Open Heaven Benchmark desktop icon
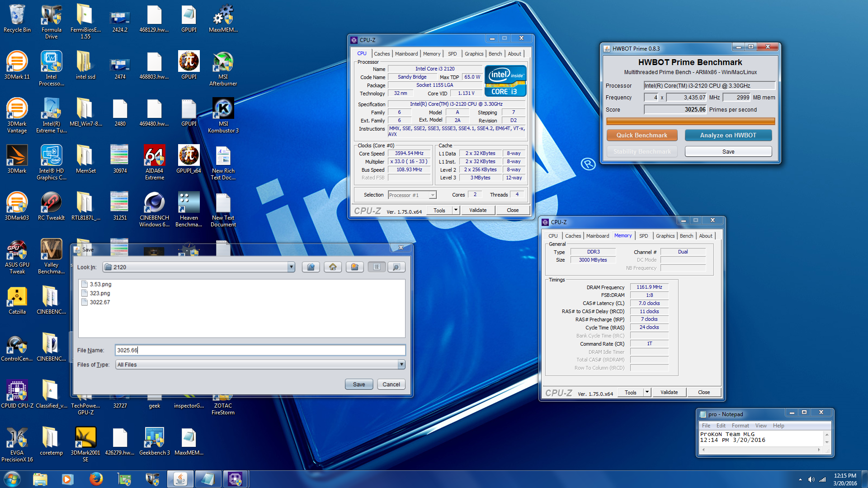868x488 pixels. pyautogui.click(x=189, y=210)
